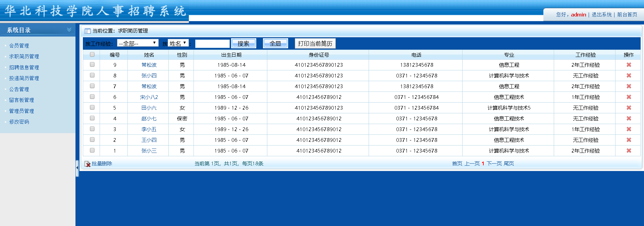The height and width of the screenshot is (226, 644).
Task: Open 公告管理 menu item
Action: pyautogui.click(x=19, y=89)
